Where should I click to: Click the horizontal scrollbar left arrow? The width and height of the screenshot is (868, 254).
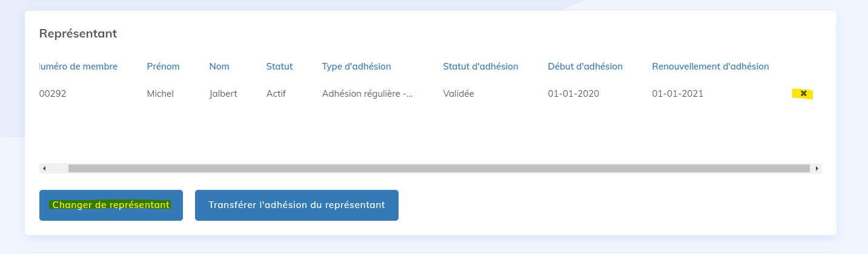pos(44,168)
